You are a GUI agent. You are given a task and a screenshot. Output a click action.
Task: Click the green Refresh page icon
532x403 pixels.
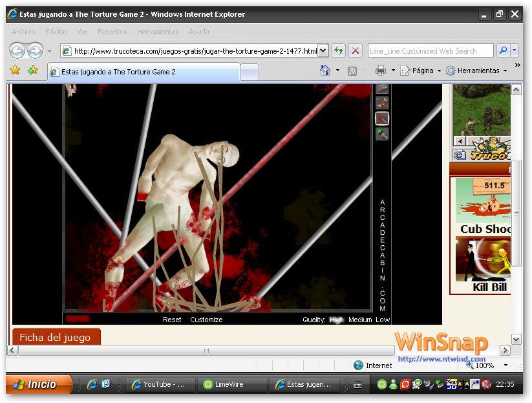338,51
